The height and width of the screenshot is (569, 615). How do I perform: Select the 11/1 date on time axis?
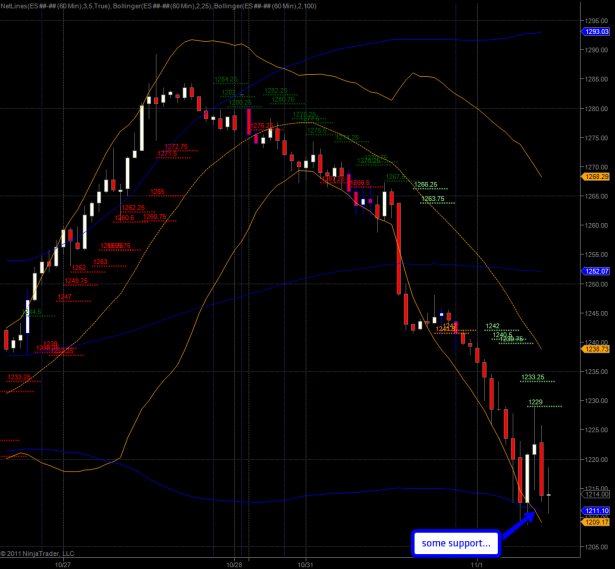(x=477, y=563)
